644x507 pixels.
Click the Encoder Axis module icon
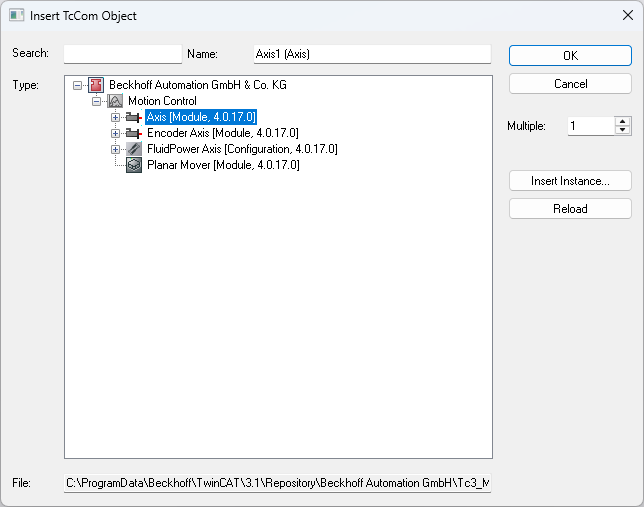134,134
